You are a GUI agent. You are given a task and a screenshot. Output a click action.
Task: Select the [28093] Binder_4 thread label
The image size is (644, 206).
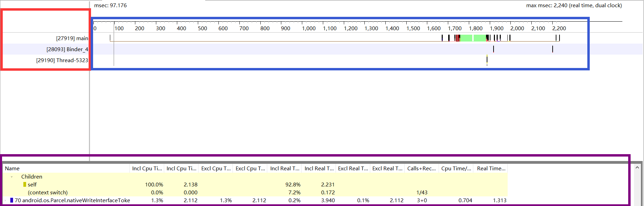tap(67, 49)
